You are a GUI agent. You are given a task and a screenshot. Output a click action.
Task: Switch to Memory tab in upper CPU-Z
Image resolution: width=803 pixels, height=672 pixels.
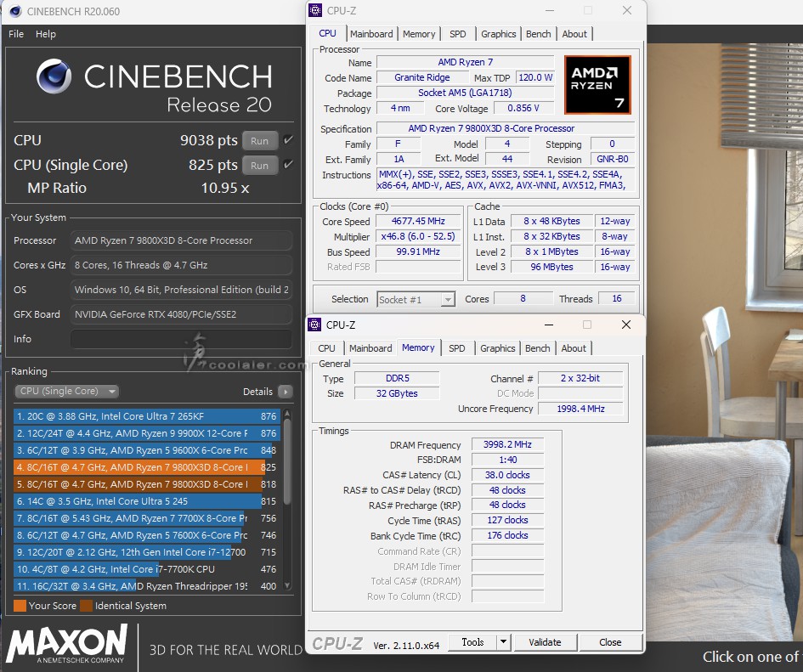point(419,34)
